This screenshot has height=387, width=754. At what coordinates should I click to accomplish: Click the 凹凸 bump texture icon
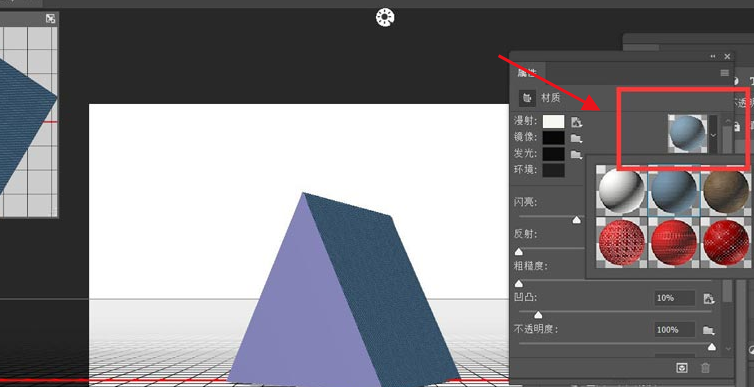[708, 299]
